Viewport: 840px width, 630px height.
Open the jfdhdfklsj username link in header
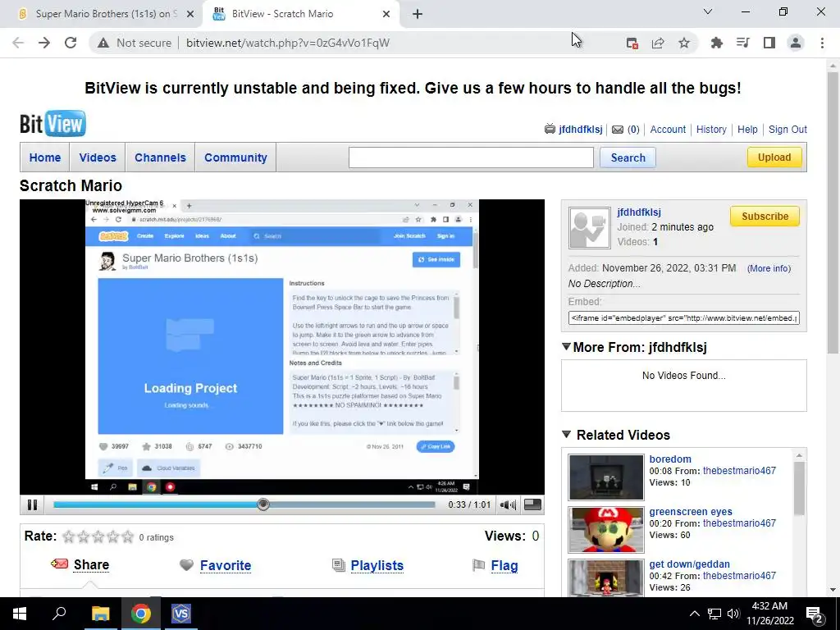[x=580, y=129]
